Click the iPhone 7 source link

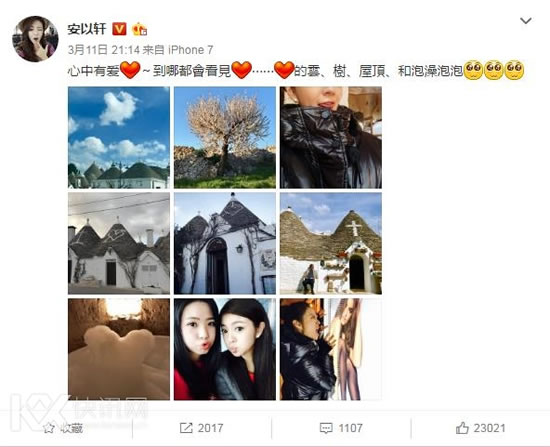(190, 50)
